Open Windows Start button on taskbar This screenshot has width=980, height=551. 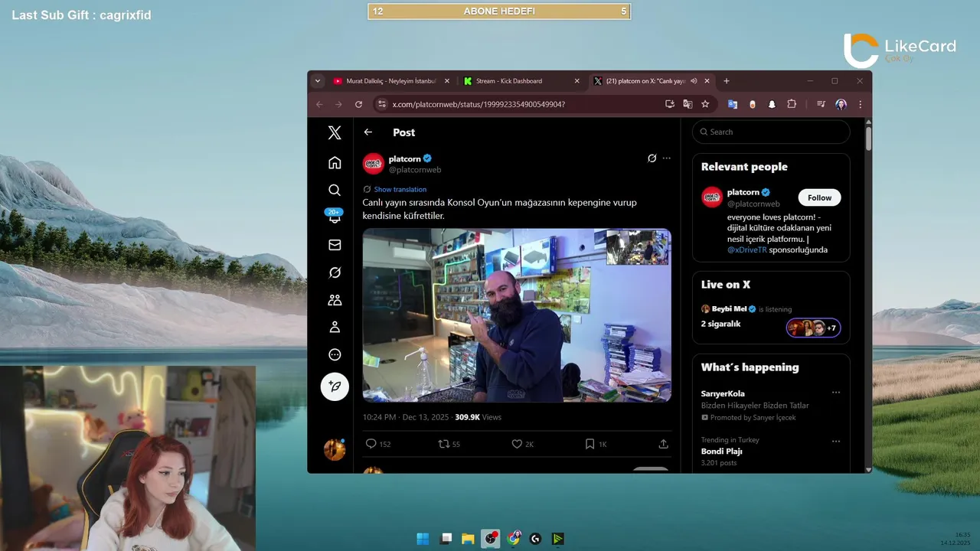(423, 539)
